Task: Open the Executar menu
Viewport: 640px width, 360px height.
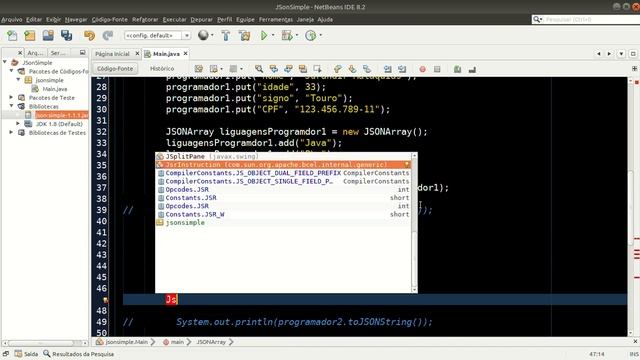Action: pos(174,19)
